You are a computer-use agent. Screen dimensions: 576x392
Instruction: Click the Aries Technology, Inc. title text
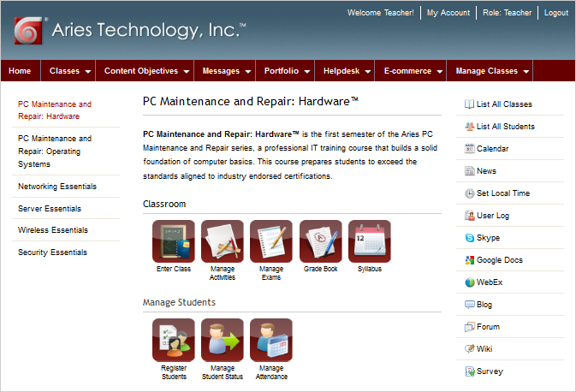(x=149, y=30)
